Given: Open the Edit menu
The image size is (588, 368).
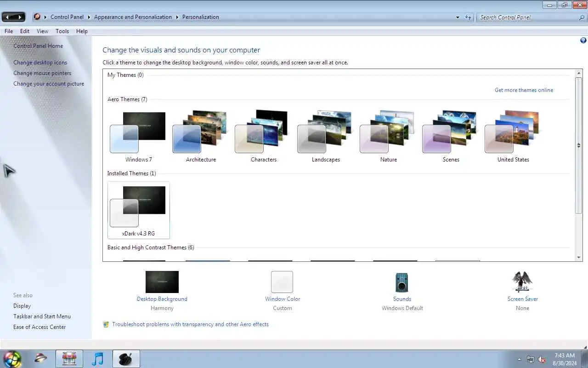Looking at the screenshot, I should pyautogui.click(x=25, y=31).
